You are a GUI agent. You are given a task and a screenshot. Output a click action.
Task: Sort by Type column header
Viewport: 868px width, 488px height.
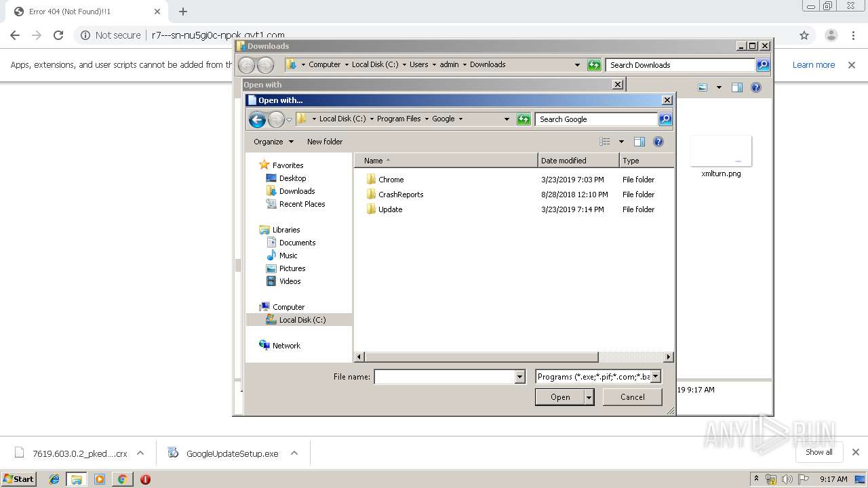(x=646, y=161)
